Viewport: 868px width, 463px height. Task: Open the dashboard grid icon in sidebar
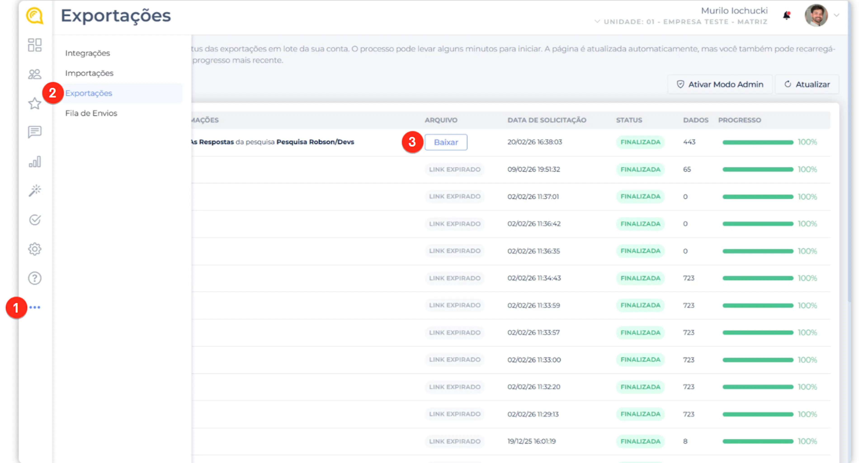pos(35,45)
